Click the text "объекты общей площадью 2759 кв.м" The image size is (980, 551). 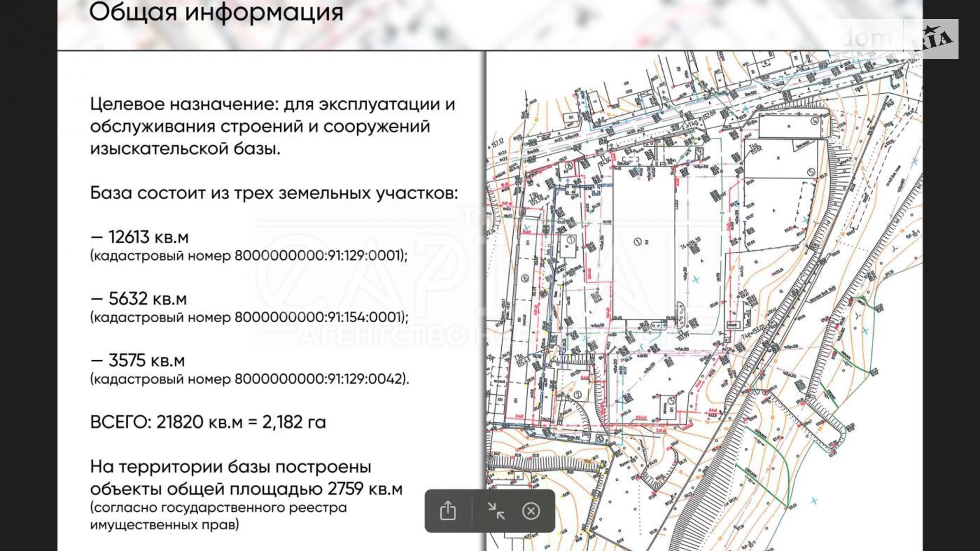point(246,488)
